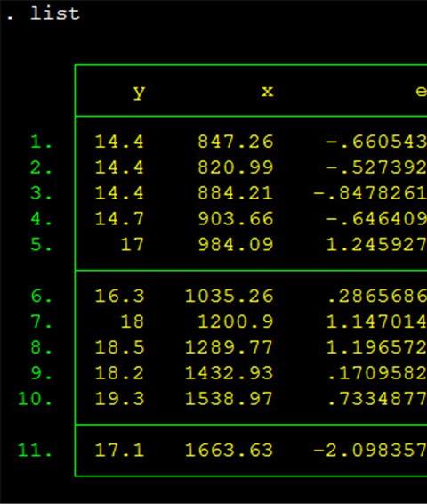Screen dimensions: 427x504
Task: Select x value 1289.77
Action: [x=229, y=347]
